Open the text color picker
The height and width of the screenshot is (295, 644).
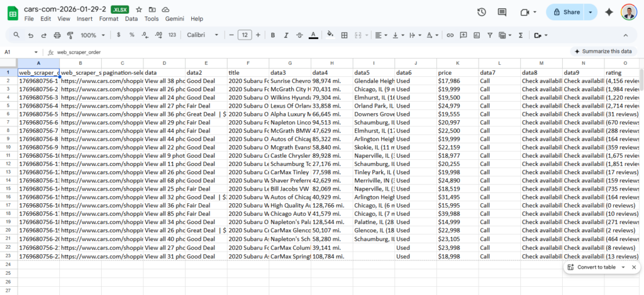coord(313,35)
